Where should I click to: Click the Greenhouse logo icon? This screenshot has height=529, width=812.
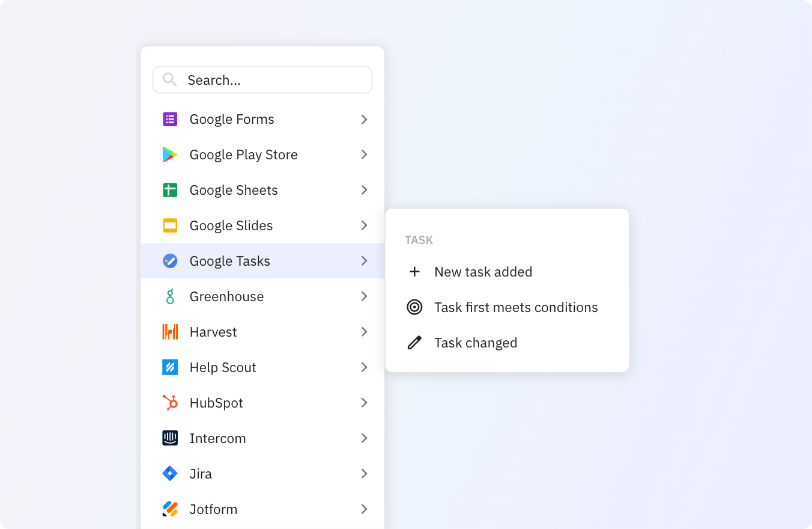click(170, 296)
